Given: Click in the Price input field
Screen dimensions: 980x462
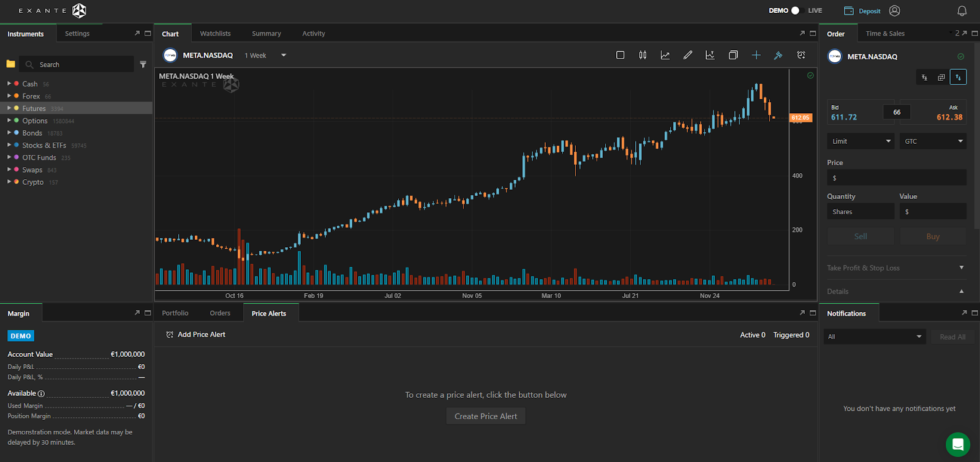Looking at the screenshot, I should point(897,177).
